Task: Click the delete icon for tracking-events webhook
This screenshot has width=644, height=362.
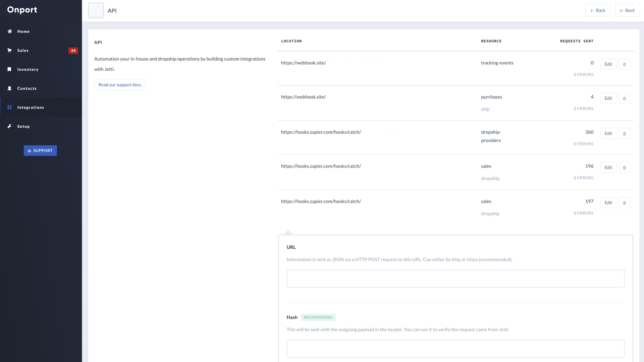Action: click(625, 64)
